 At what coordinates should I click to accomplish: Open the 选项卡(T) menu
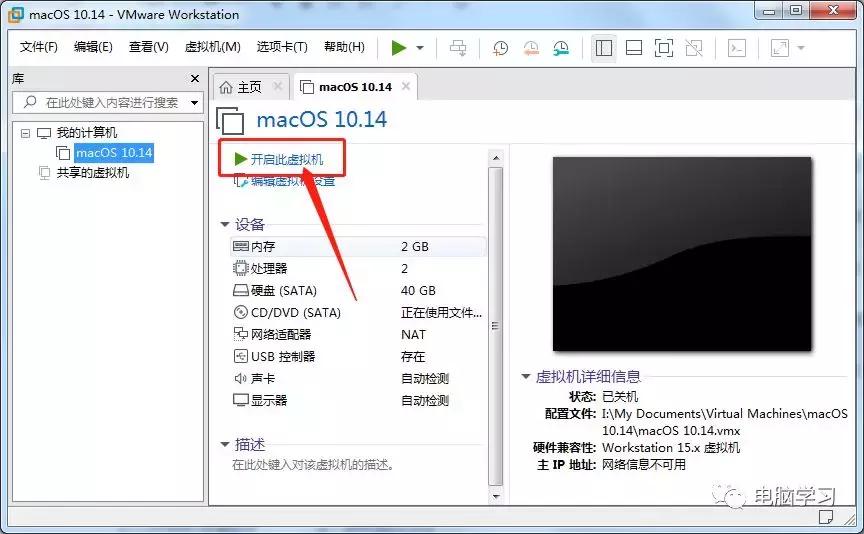click(282, 47)
